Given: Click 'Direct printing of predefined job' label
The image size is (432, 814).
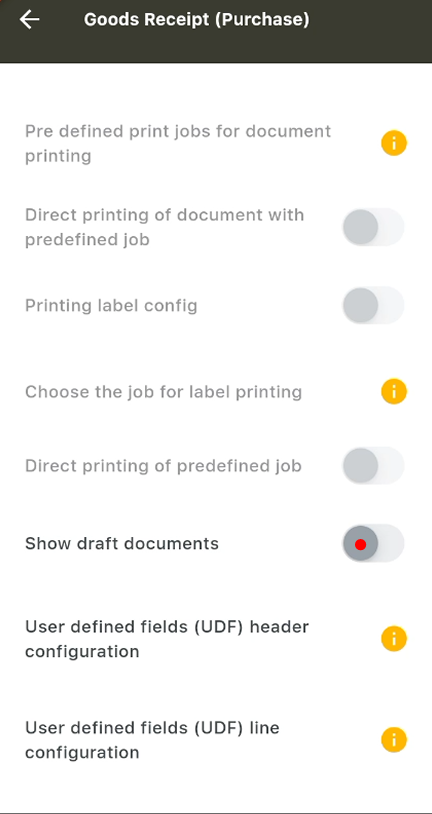Looking at the screenshot, I should [x=163, y=466].
